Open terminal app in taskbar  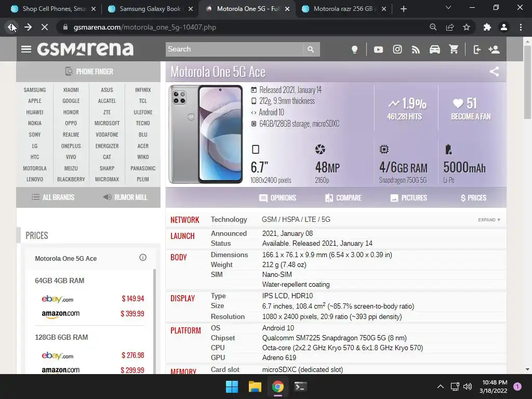[x=300, y=387]
